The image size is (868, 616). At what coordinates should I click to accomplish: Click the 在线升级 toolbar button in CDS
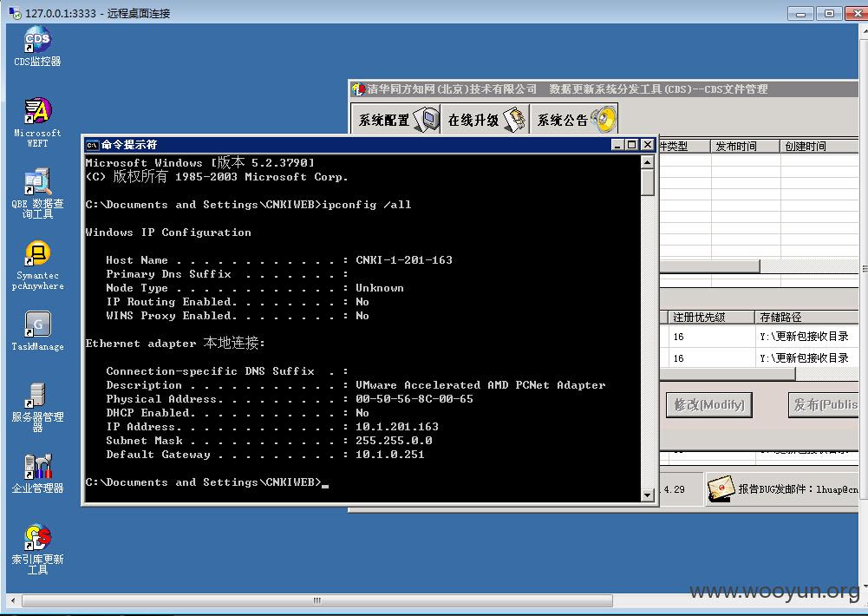point(486,119)
